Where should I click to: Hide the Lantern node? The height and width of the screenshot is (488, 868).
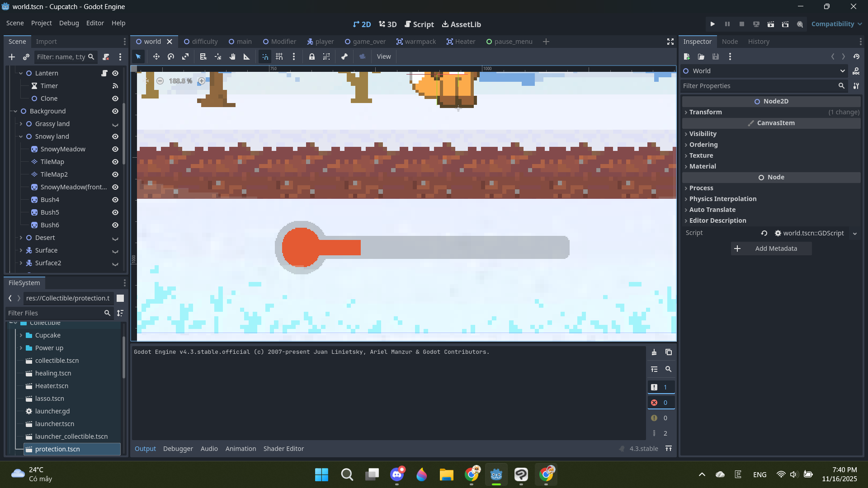click(115, 73)
